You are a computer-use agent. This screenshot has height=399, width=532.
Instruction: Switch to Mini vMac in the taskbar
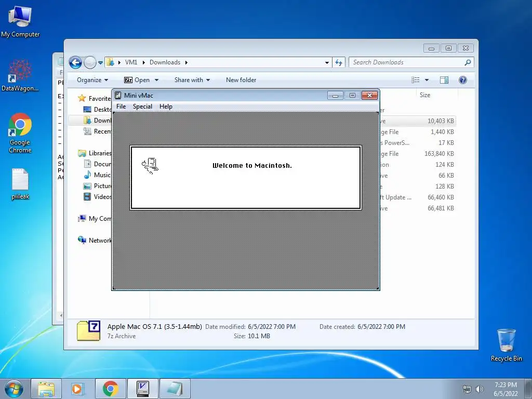[142, 389]
